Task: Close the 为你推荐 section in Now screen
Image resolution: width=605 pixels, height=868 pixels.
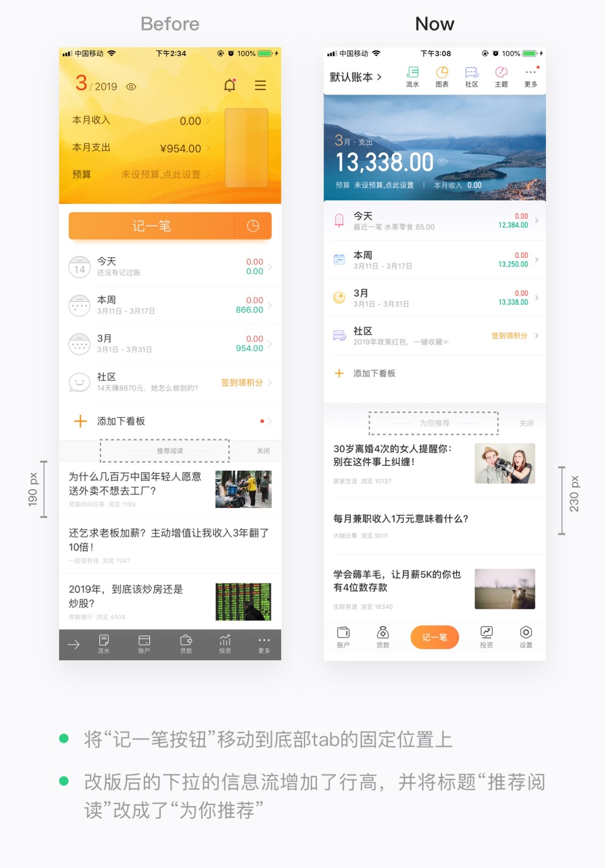Action: pos(526,423)
